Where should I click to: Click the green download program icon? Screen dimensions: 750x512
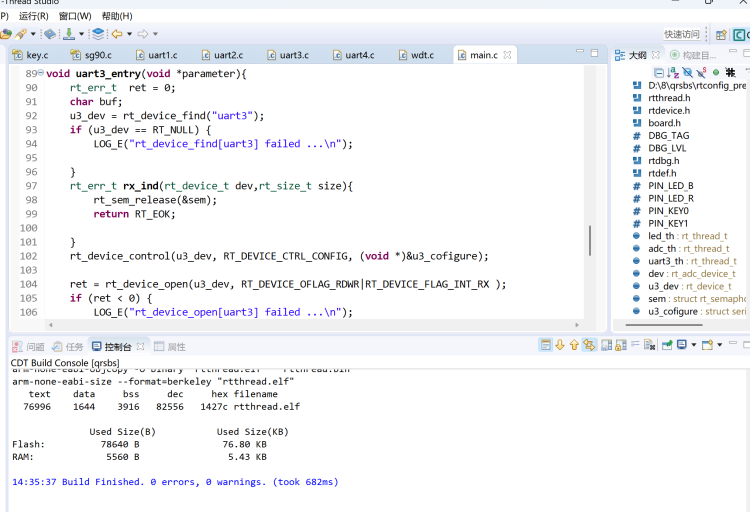click(69, 34)
